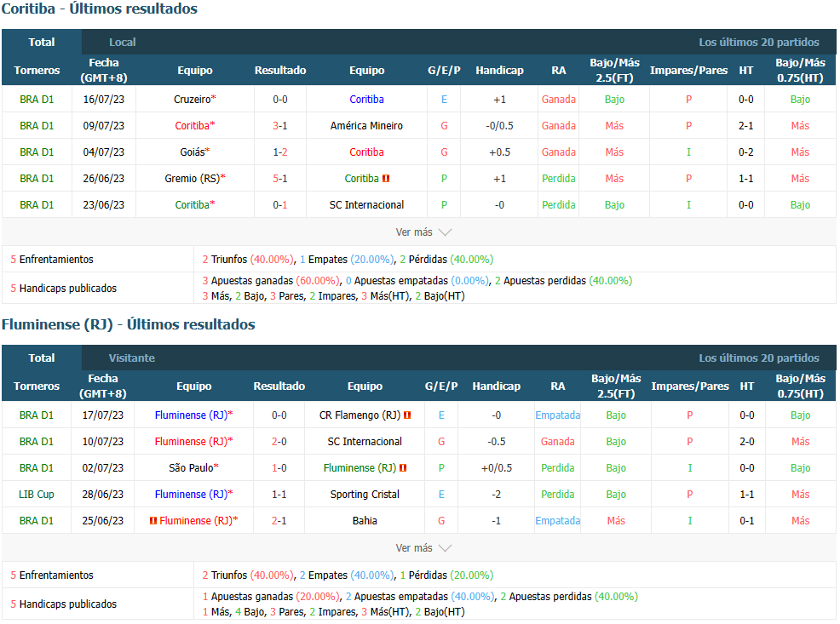Click the 'Coritiba - Últimos resultados' heading
840x624 pixels.
coord(100,9)
